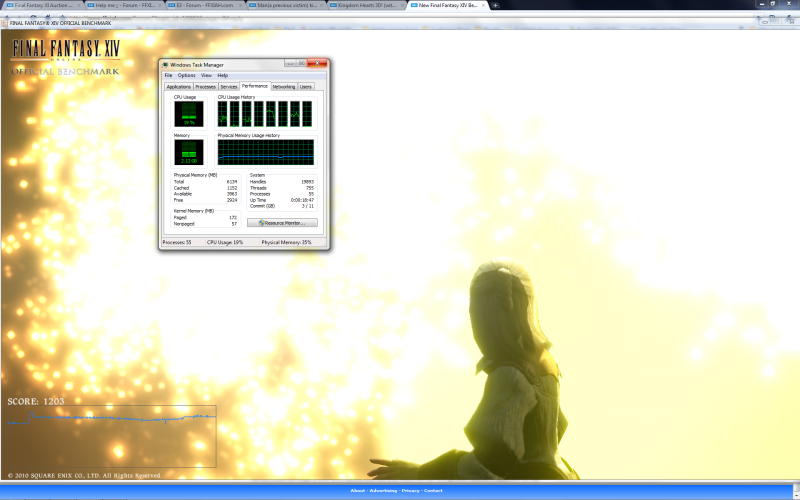Click the Square Enix copyright text
The width and height of the screenshot is (800, 500).
[x=84, y=476]
